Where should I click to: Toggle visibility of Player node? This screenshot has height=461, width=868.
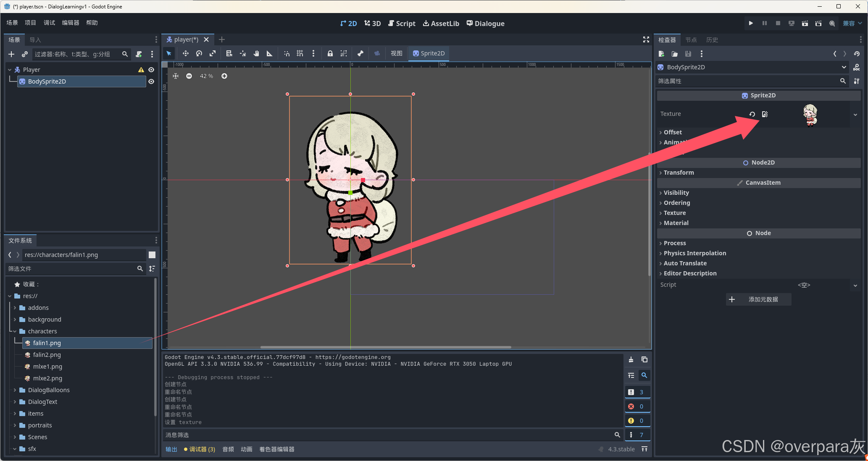[151, 70]
